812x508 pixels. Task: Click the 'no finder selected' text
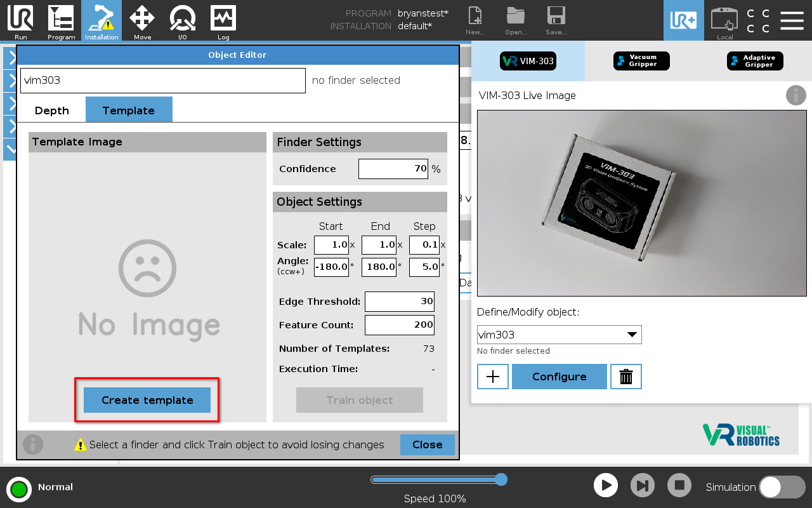(356, 81)
